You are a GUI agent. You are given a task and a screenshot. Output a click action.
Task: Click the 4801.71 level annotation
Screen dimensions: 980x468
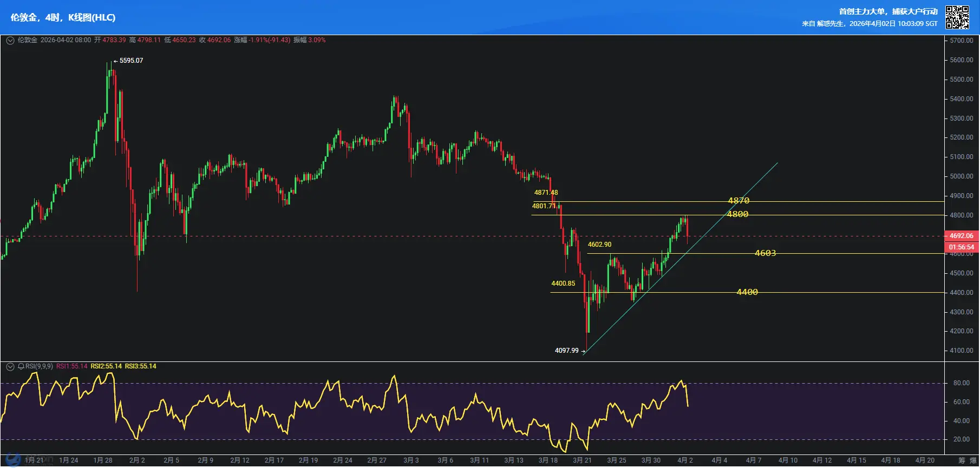click(x=544, y=207)
